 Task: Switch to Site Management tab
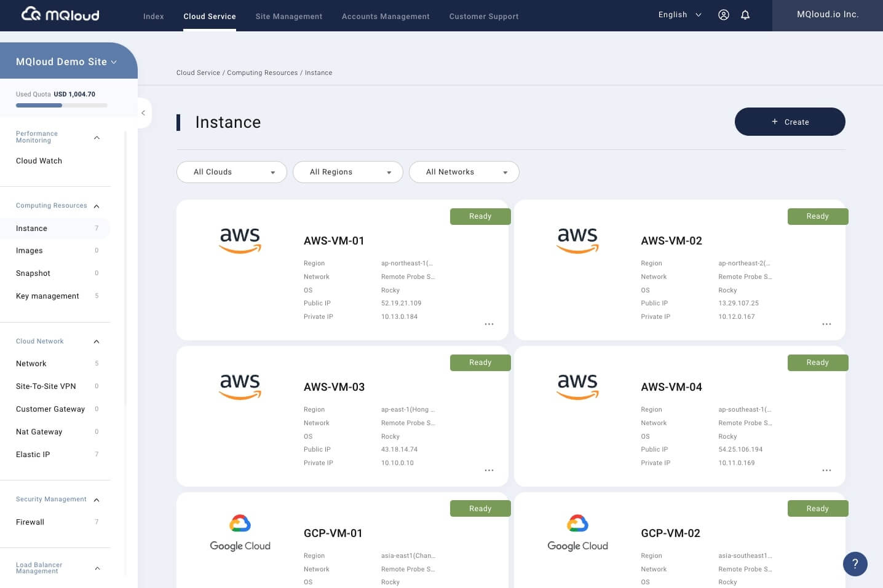click(x=289, y=17)
